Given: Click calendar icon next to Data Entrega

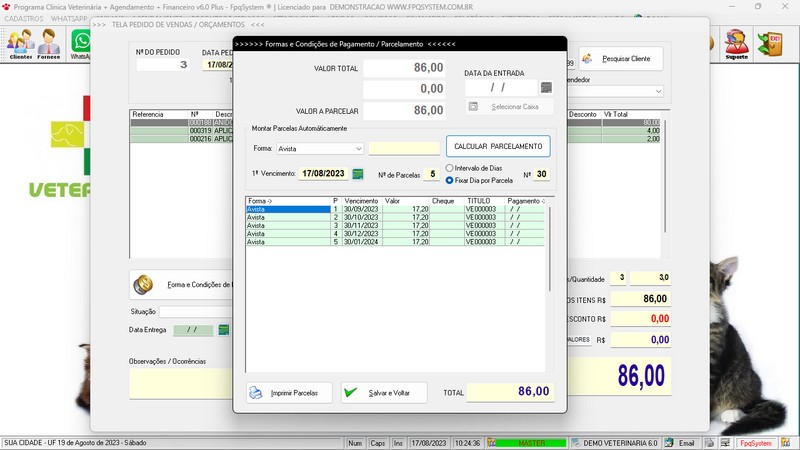Looking at the screenshot, I should [x=224, y=329].
